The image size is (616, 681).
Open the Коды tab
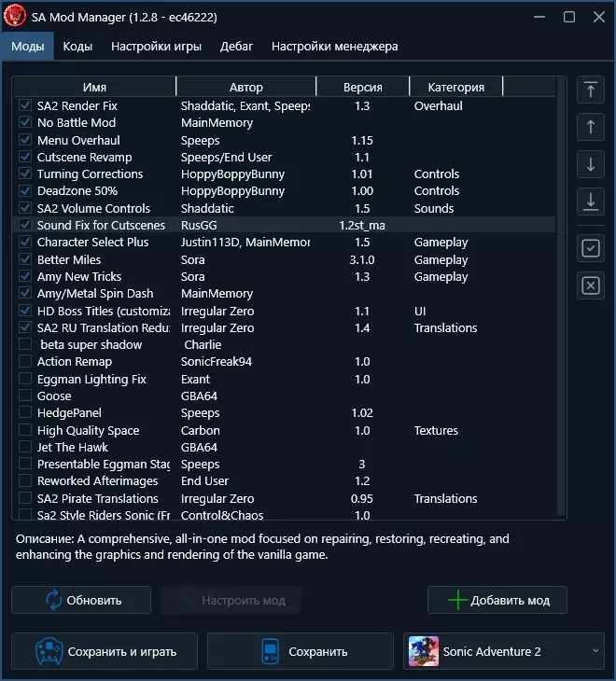pyautogui.click(x=77, y=46)
